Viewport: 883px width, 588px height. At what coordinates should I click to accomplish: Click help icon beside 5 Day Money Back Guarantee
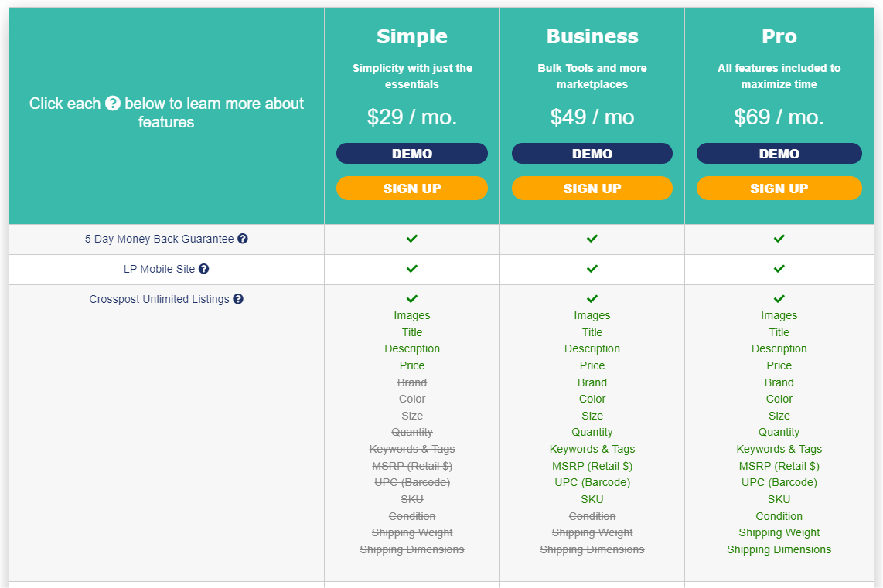pyautogui.click(x=243, y=239)
